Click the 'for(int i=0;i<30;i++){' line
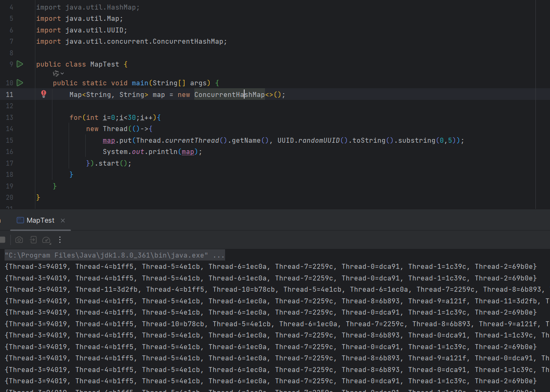 [x=115, y=117]
